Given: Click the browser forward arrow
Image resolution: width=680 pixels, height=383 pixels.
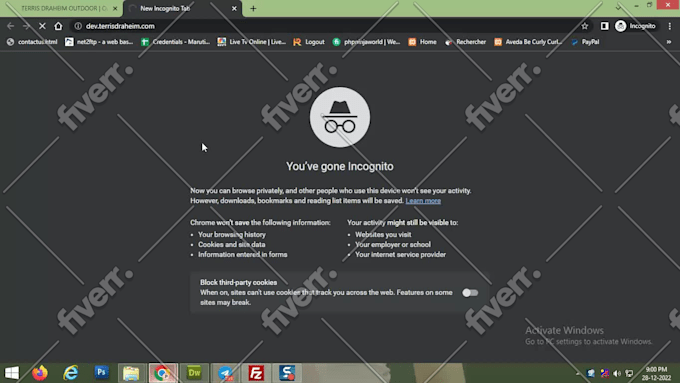Looking at the screenshot, I should click(26, 26).
